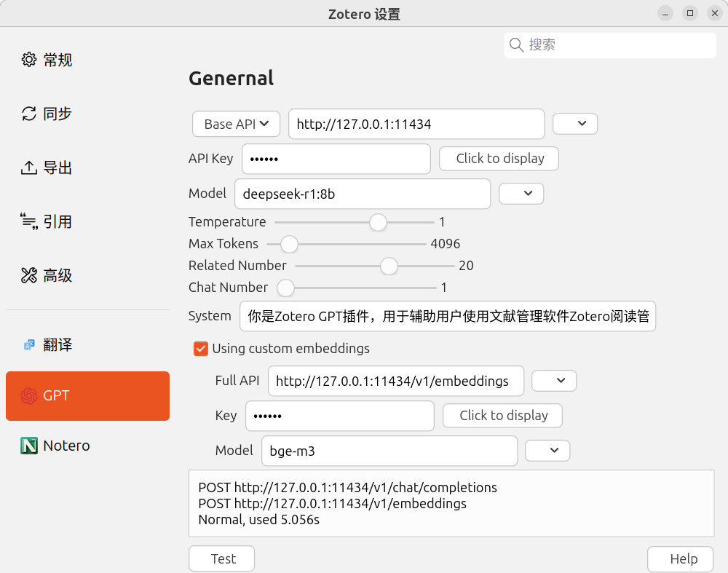Uncheck Using custom embeddings checkbox
This screenshot has height=573, width=728.
[x=201, y=348]
